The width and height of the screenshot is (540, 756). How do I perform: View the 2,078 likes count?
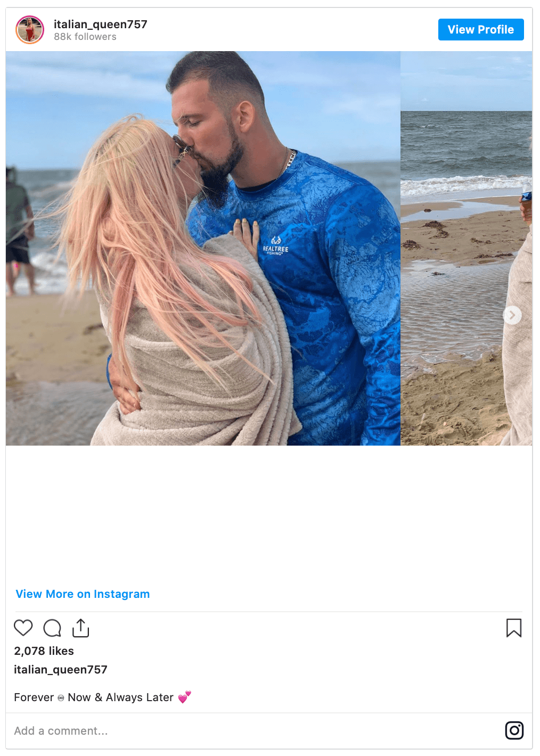[44, 651]
